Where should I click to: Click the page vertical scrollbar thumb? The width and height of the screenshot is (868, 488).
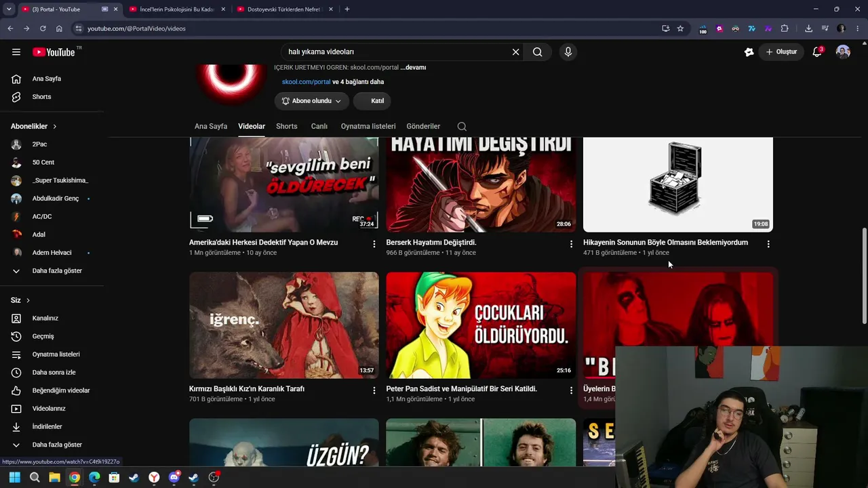(x=864, y=276)
